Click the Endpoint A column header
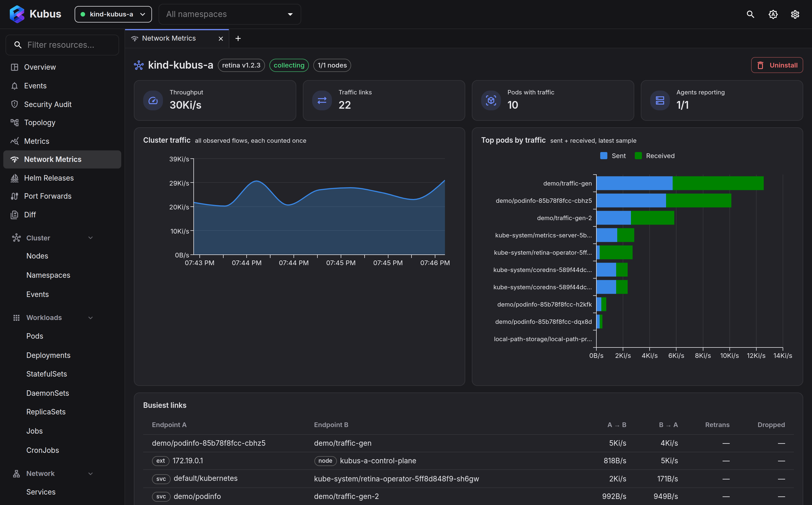 169,425
